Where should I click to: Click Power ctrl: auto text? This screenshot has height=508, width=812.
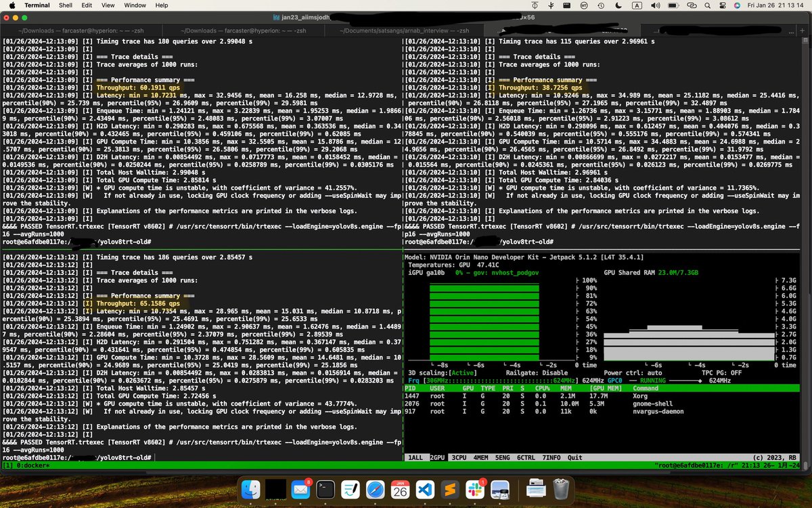633,373
